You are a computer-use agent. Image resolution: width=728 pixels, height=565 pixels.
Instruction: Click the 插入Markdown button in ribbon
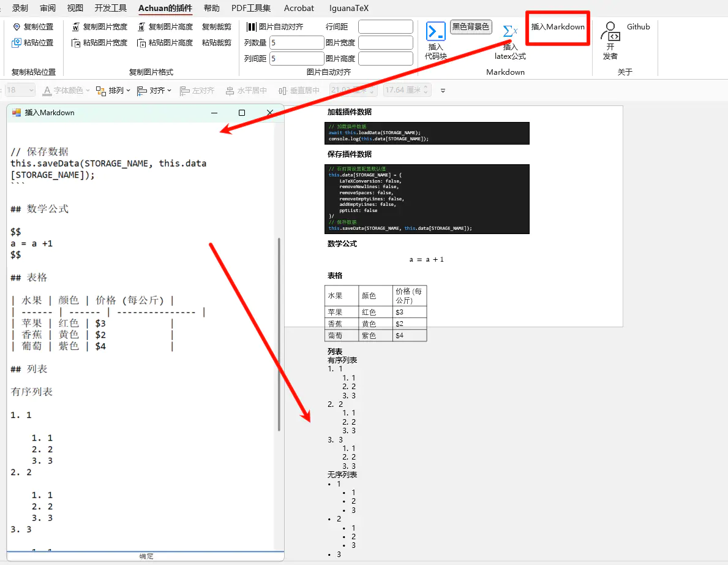(558, 27)
